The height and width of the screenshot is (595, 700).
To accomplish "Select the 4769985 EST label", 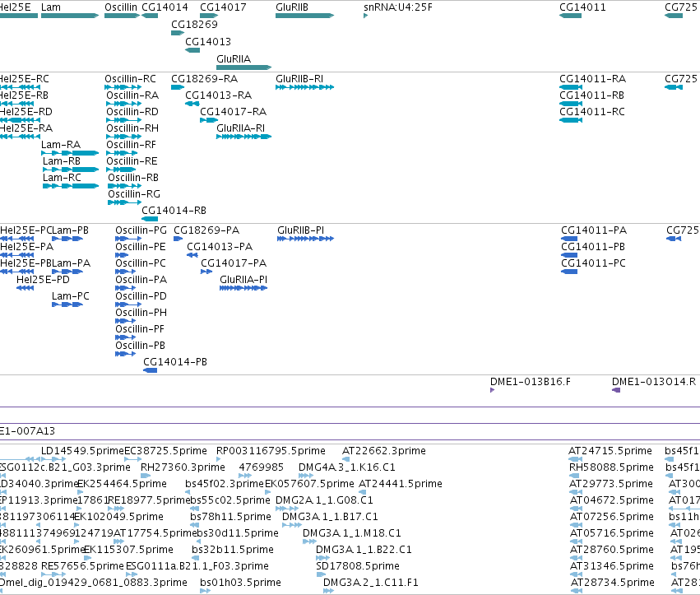I will click(x=261, y=467).
